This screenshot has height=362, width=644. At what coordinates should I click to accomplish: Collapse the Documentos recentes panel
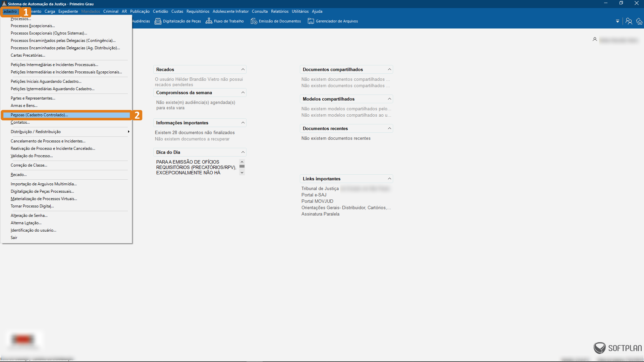tap(389, 128)
